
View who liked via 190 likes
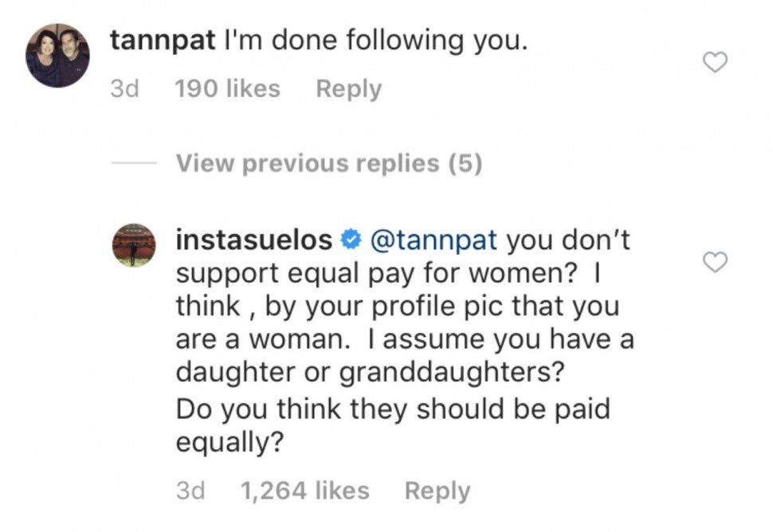tap(226, 88)
